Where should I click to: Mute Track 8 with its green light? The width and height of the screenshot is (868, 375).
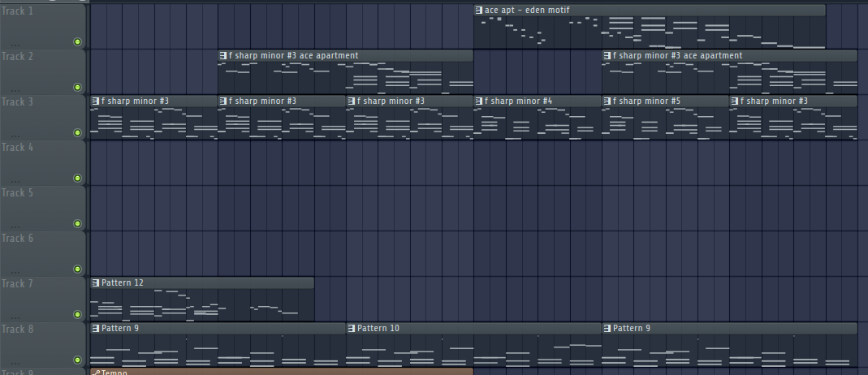coord(77,360)
